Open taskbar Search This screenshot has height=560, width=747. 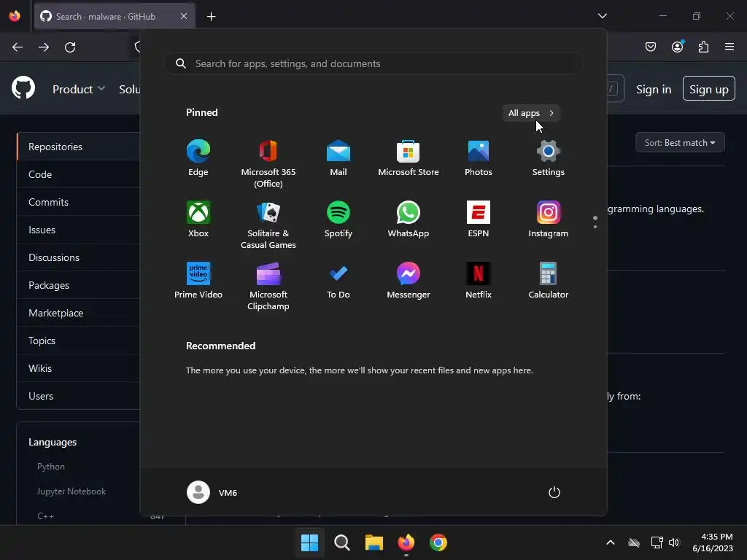[341, 542]
